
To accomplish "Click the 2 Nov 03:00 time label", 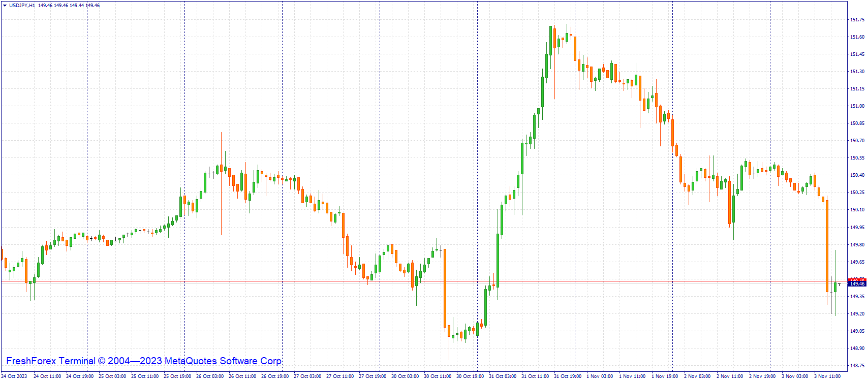I will 697,376.
